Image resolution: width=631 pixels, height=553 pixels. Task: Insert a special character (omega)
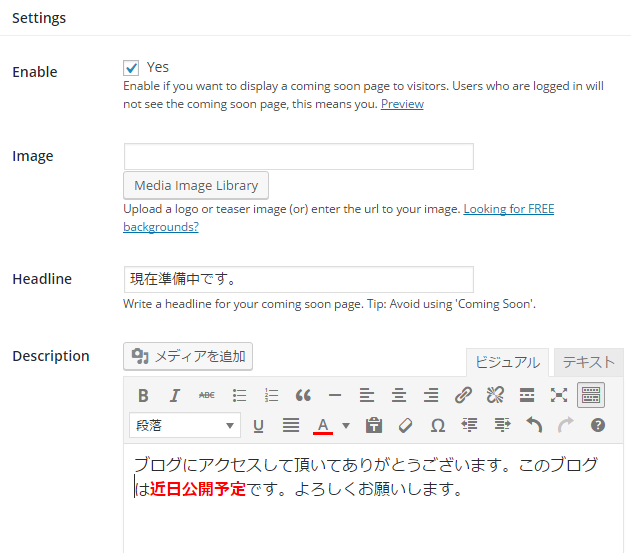[438, 425]
